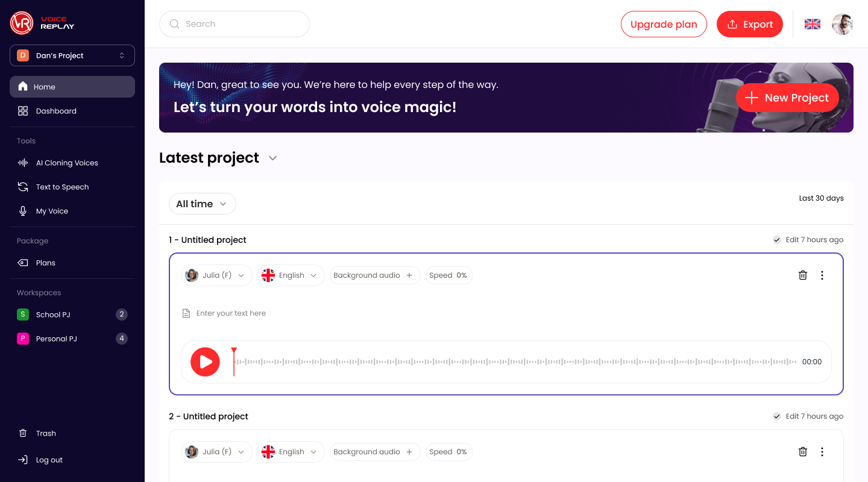Expand the Dan's Project workspace selector
This screenshot has width=868, height=482.
(72, 55)
